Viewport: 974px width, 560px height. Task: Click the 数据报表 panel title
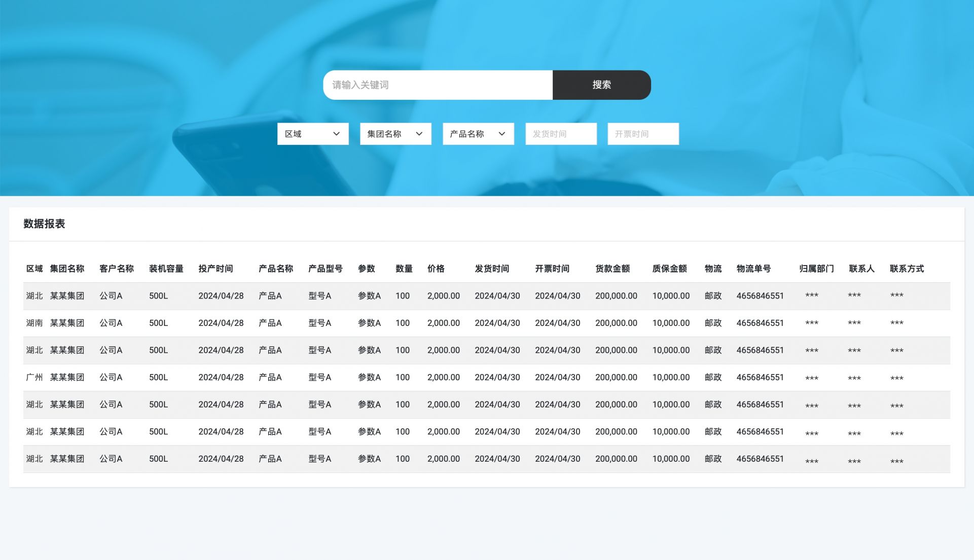point(44,223)
